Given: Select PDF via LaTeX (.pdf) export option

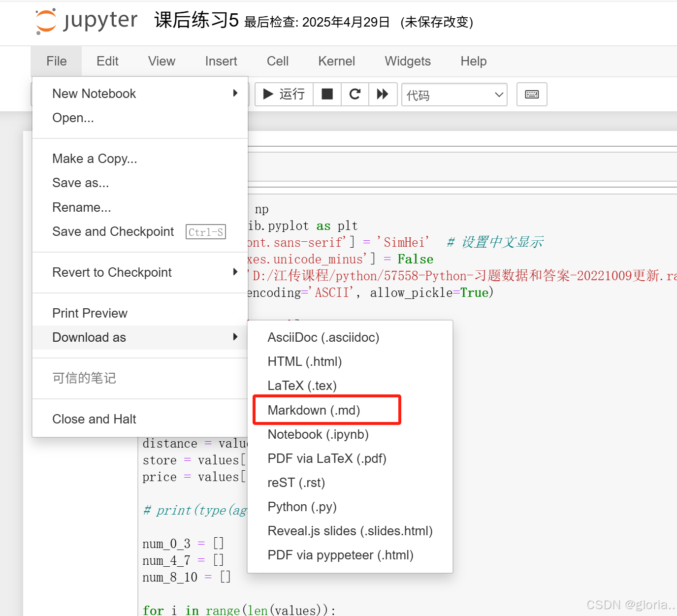Looking at the screenshot, I should click(x=326, y=458).
